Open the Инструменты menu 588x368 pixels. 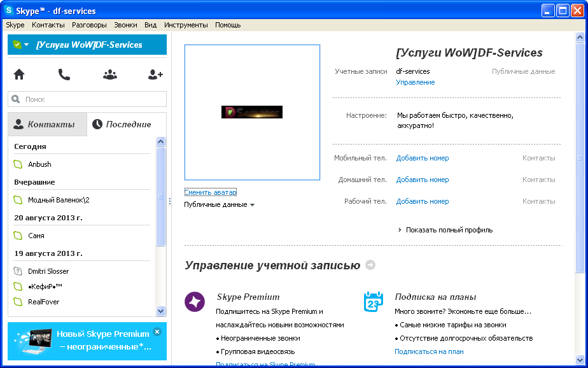coord(186,25)
